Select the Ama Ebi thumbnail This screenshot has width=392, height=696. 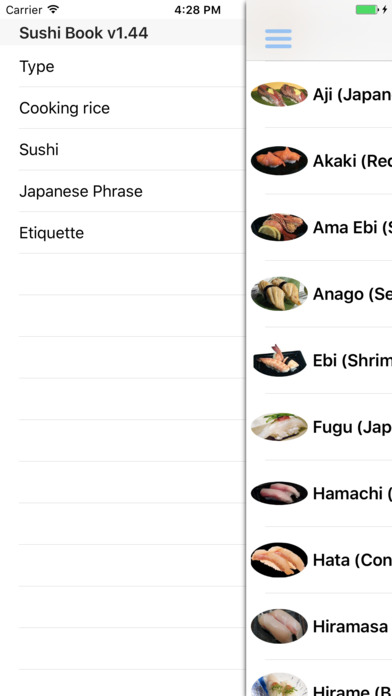point(279,227)
